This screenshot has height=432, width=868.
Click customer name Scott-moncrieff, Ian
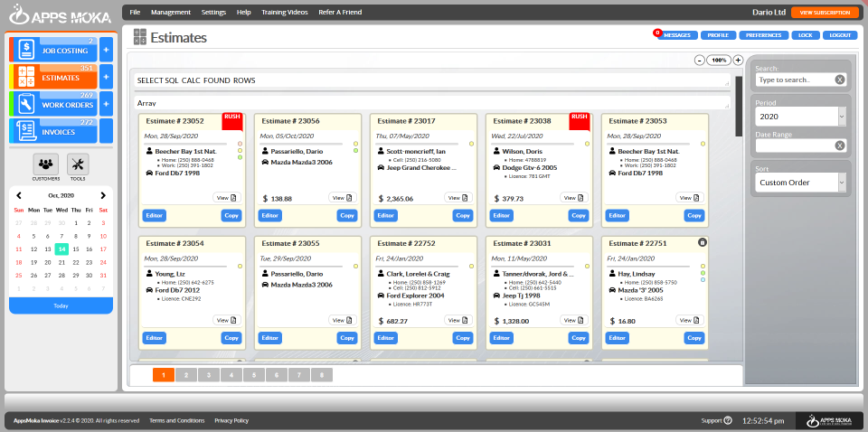416,151
